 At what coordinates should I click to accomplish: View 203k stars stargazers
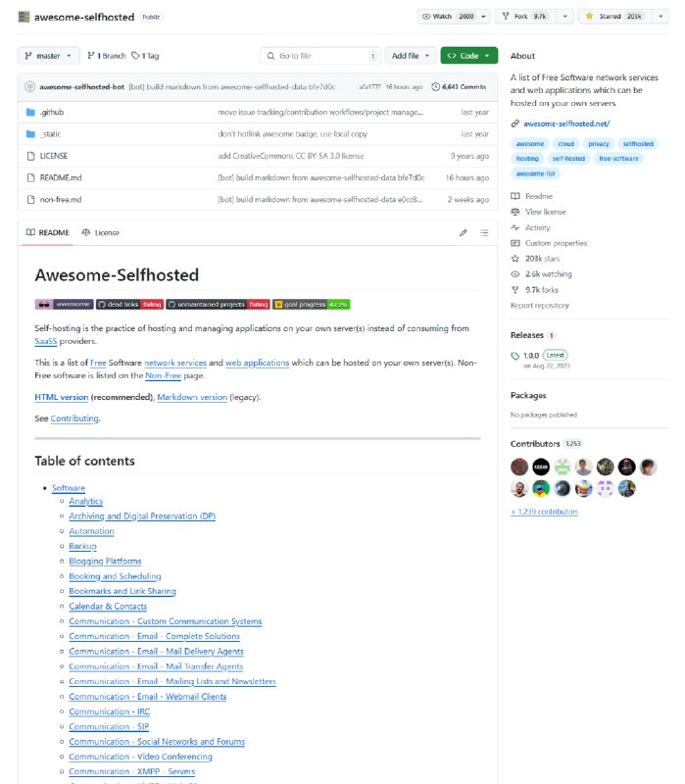point(535,259)
